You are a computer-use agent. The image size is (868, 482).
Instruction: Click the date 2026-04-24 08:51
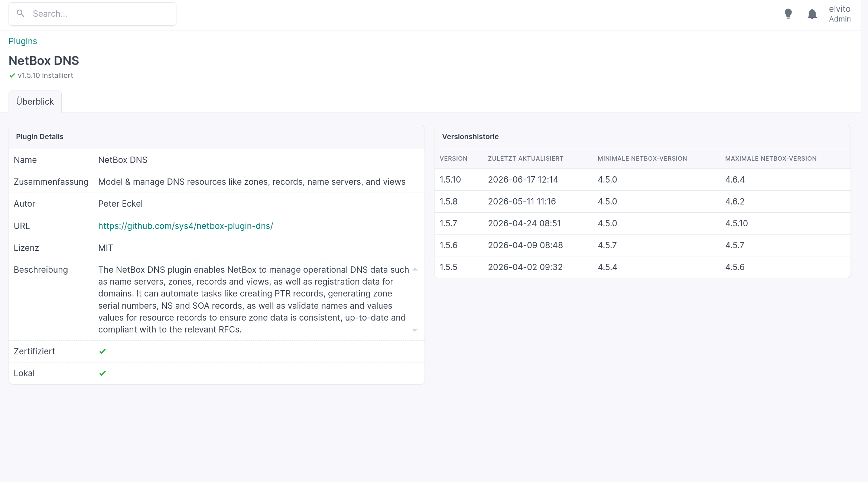click(524, 223)
